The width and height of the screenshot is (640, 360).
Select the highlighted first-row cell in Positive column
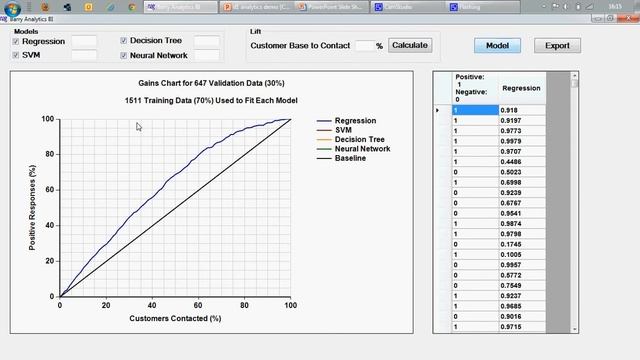click(475, 110)
